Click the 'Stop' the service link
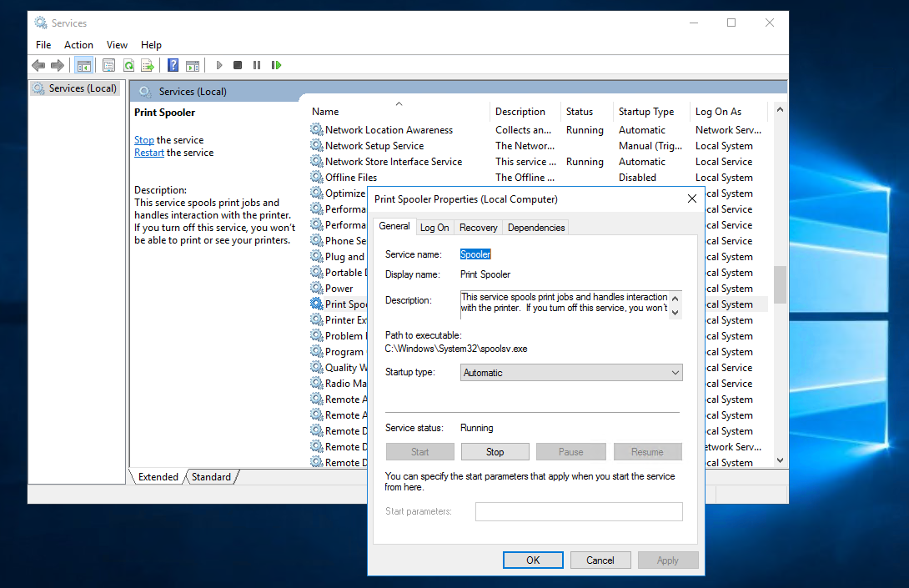Viewport: 909px width, 588px height. click(144, 140)
